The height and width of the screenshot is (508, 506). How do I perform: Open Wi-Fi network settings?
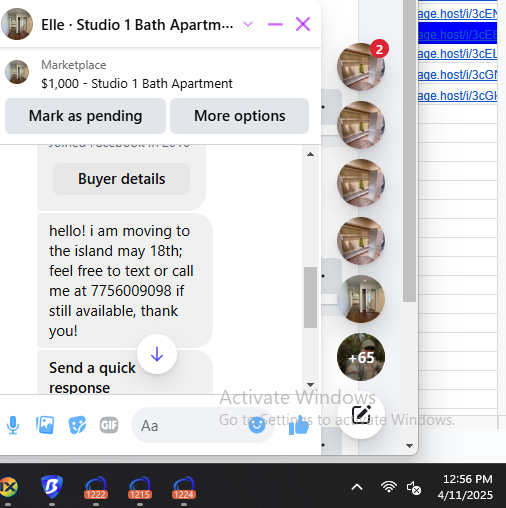coord(389,487)
